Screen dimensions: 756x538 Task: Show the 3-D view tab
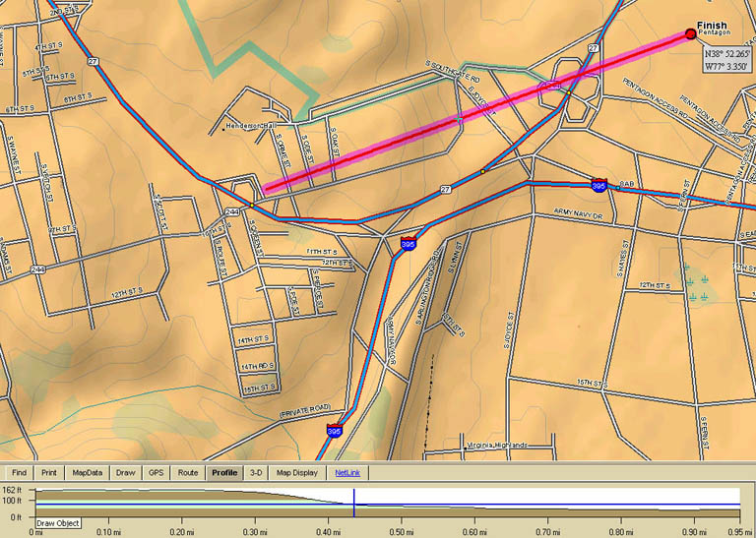pyautogui.click(x=257, y=473)
